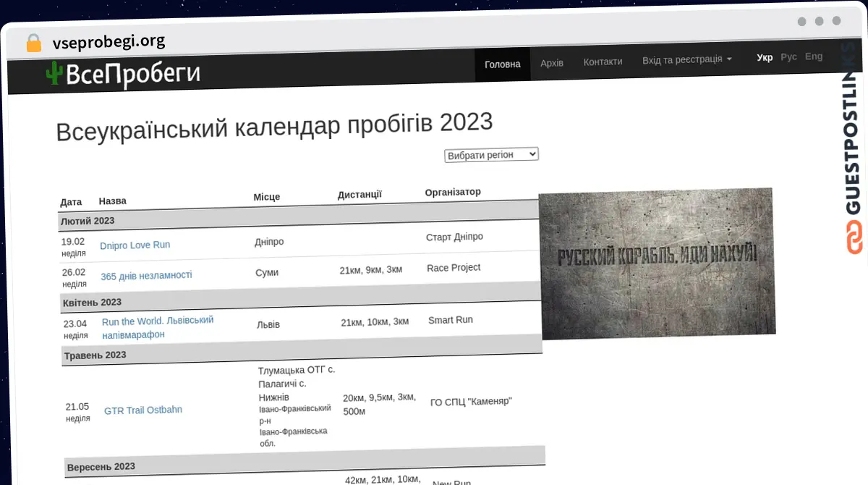
Task: Open the 365 днів незламності event link
Action: (146, 275)
